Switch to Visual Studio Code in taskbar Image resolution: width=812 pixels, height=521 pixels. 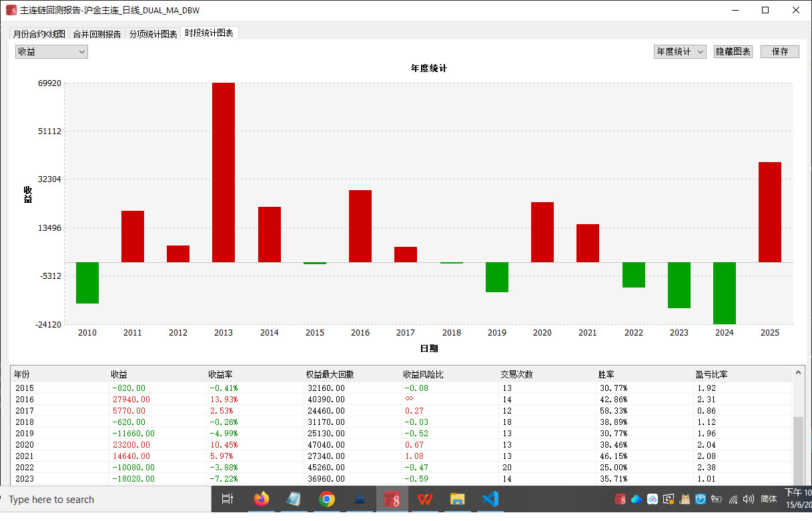(x=490, y=499)
